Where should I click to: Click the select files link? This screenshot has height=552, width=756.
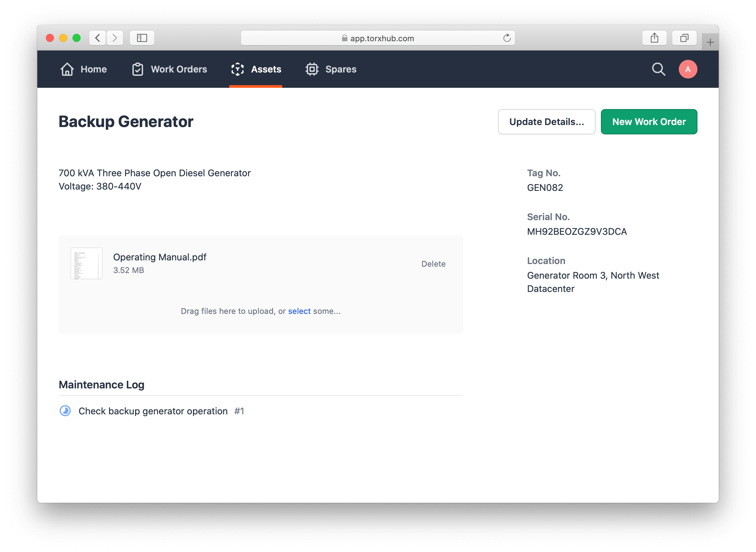coord(299,311)
